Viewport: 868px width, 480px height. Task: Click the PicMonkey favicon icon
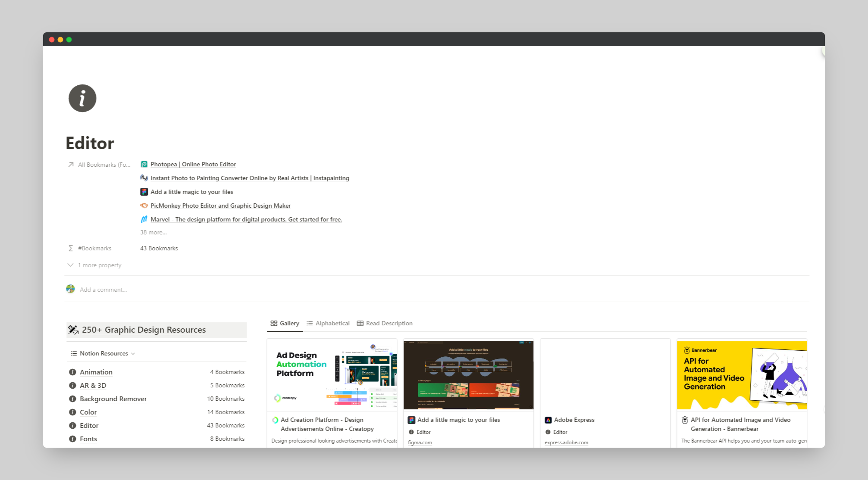coord(144,206)
